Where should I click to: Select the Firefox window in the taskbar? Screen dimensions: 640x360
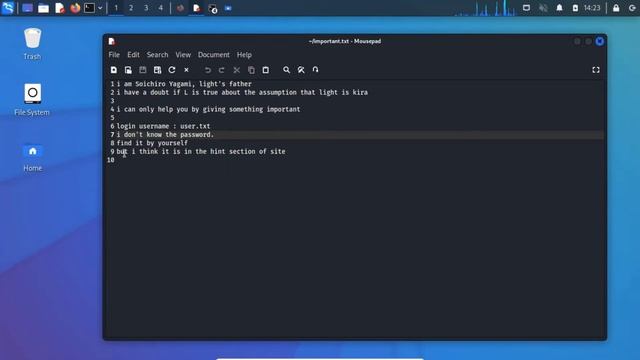(180, 8)
